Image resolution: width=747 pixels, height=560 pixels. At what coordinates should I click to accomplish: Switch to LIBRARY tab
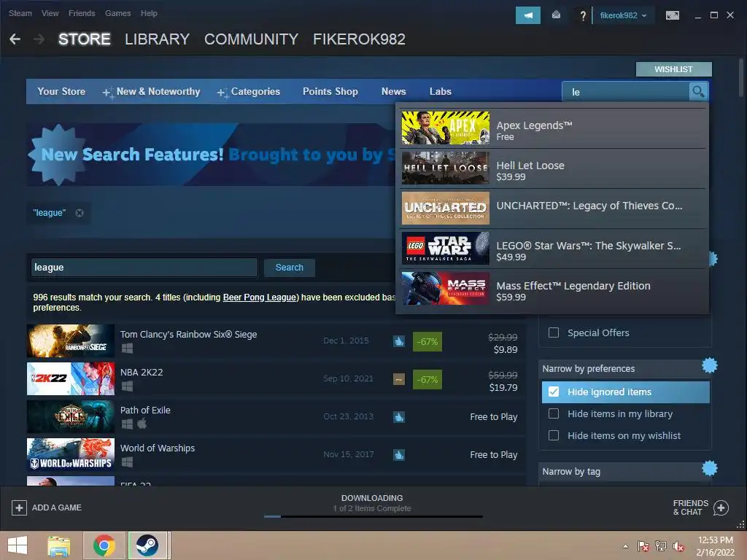pyautogui.click(x=158, y=39)
